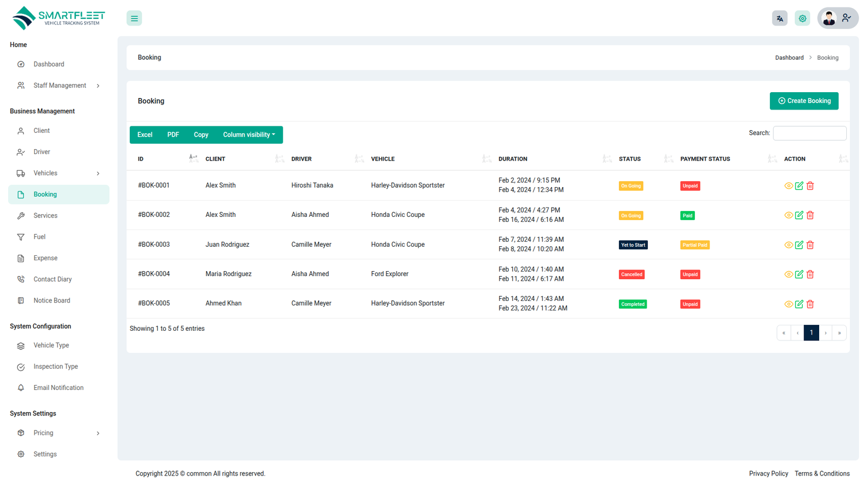
Task: Export the table with Excel button
Action: point(145,135)
